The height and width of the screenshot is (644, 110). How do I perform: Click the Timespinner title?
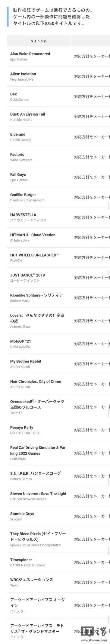coord(21,560)
